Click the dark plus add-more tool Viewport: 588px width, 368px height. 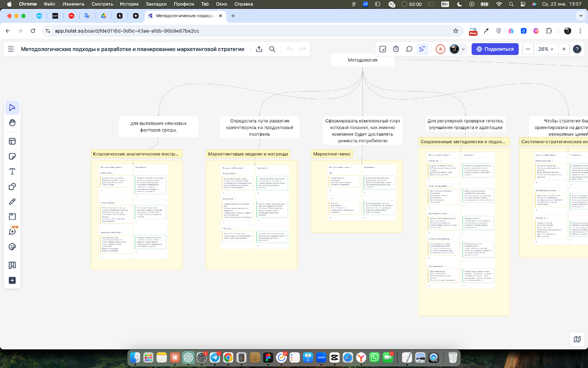tap(12, 280)
